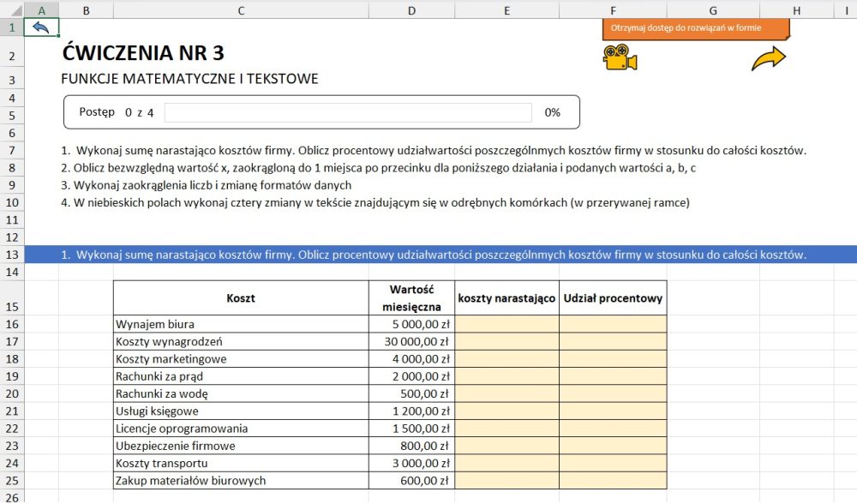Screen dimensions: 857x504
Task: Click the '2 000,00 zł' value cell
Action: [411, 376]
